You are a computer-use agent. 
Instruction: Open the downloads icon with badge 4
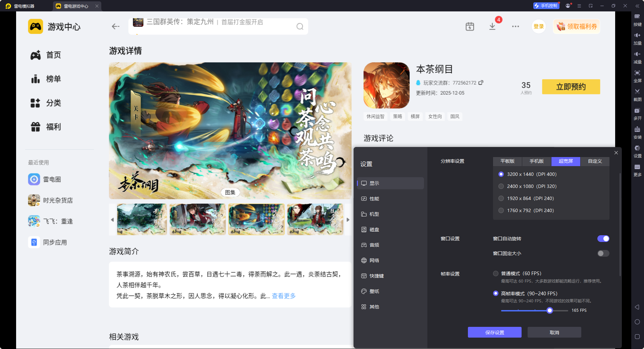[x=492, y=27]
